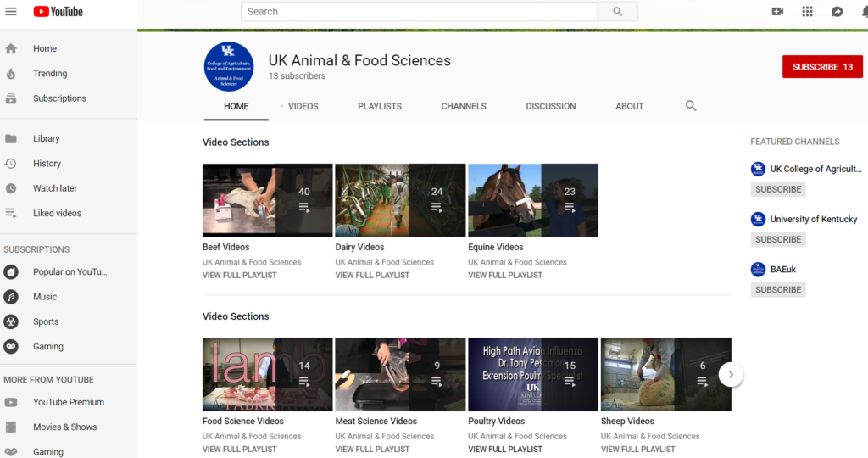This screenshot has width=868, height=458.
Task: Subscribe to BAEuk channel
Action: (x=778, y=290)
